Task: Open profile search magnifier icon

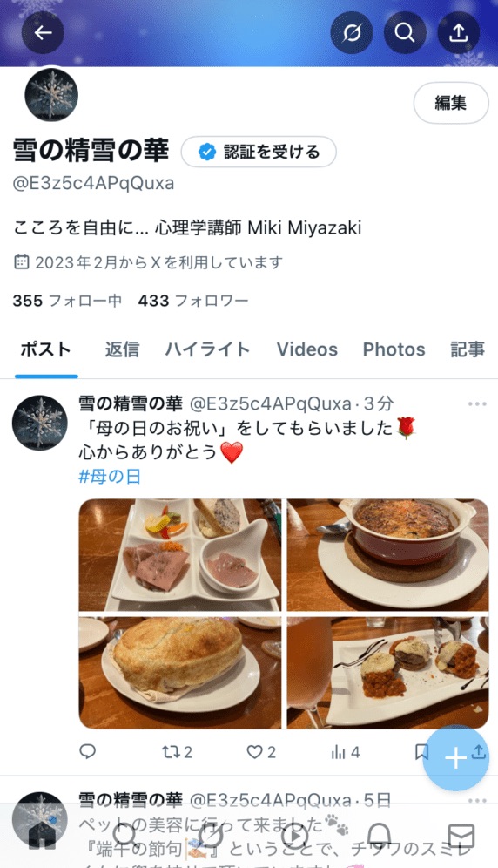Action: click(x=405, y=32)
